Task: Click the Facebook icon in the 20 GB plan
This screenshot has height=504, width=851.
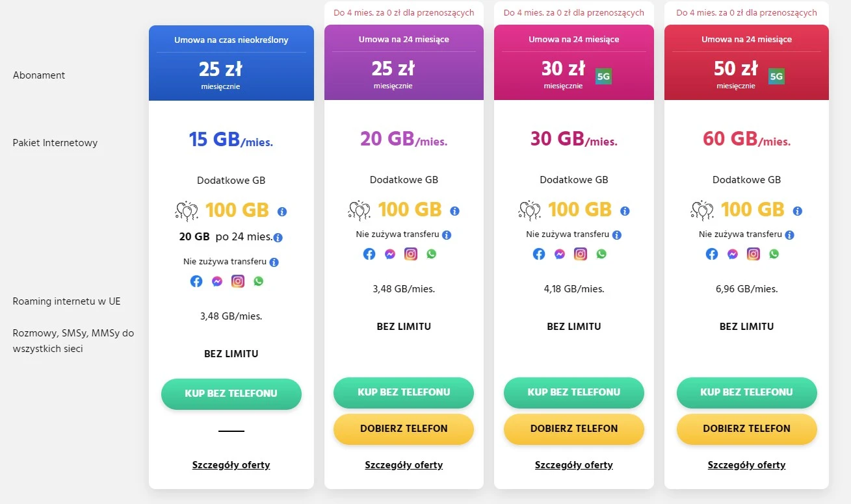Action: (x=369, y=254)
